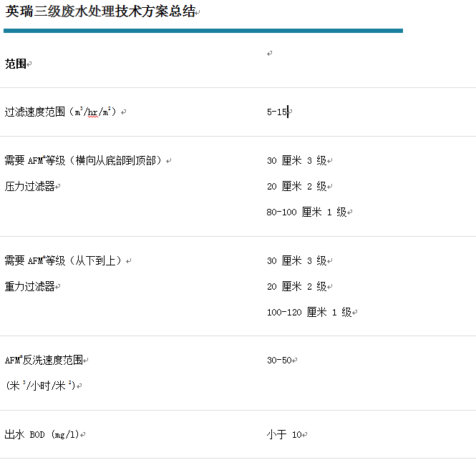Image resolution: width=476 pixels, height=465 pixels.
Task: Click the 重力过滤器 label
Action: (30, 286)
